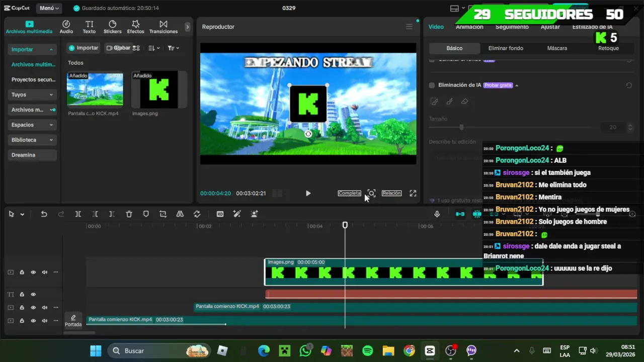Enter full screen preview in the player

[413, 193]
